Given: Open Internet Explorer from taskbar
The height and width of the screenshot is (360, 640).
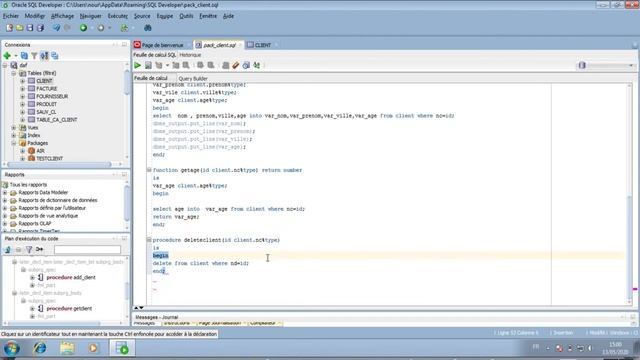Looking at the screenshot, I should [x=40, y=348].
